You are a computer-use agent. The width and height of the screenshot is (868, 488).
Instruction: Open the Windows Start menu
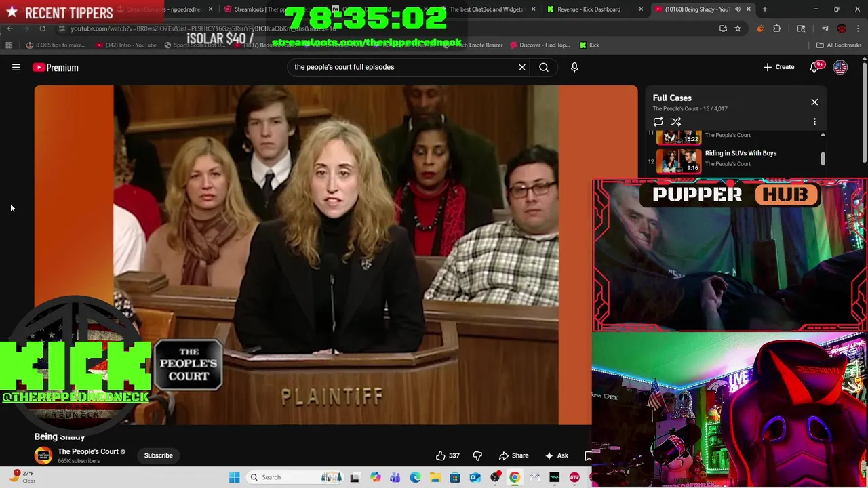click(x=234, y=477)
